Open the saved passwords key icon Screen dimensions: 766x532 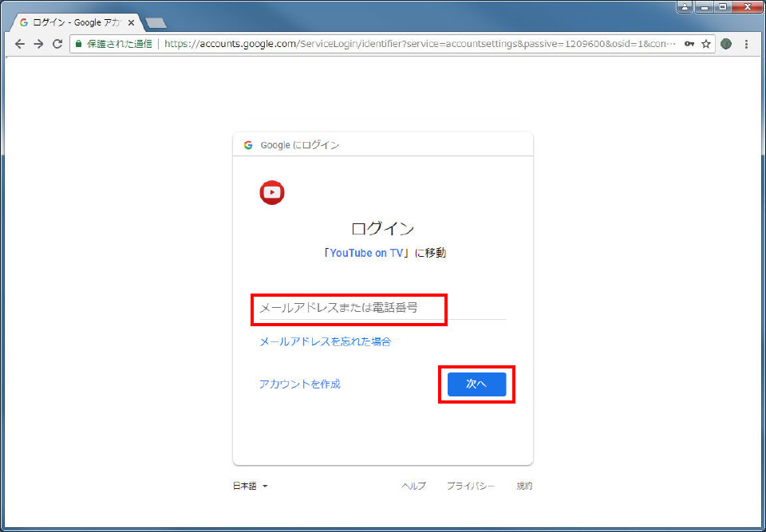[x=689, y=44]
